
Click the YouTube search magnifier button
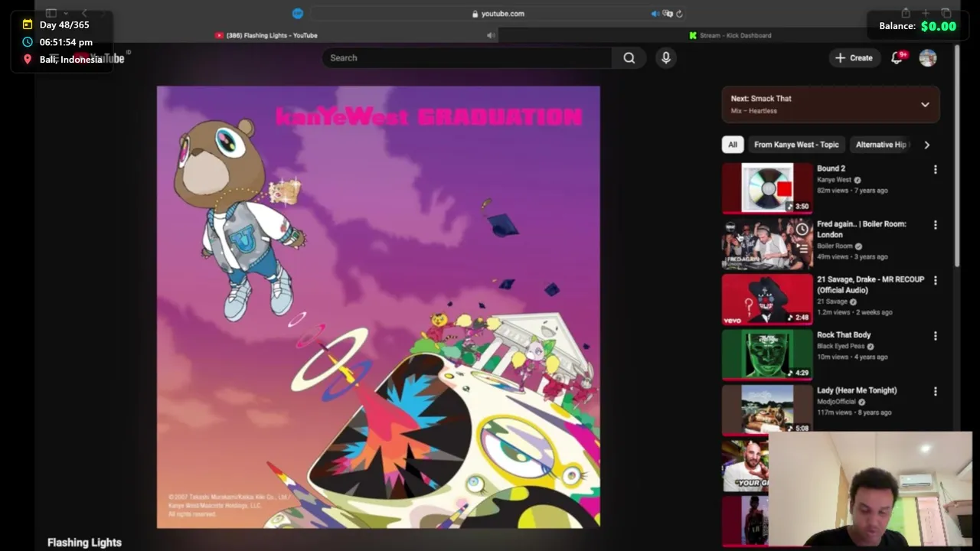point(629,58)
